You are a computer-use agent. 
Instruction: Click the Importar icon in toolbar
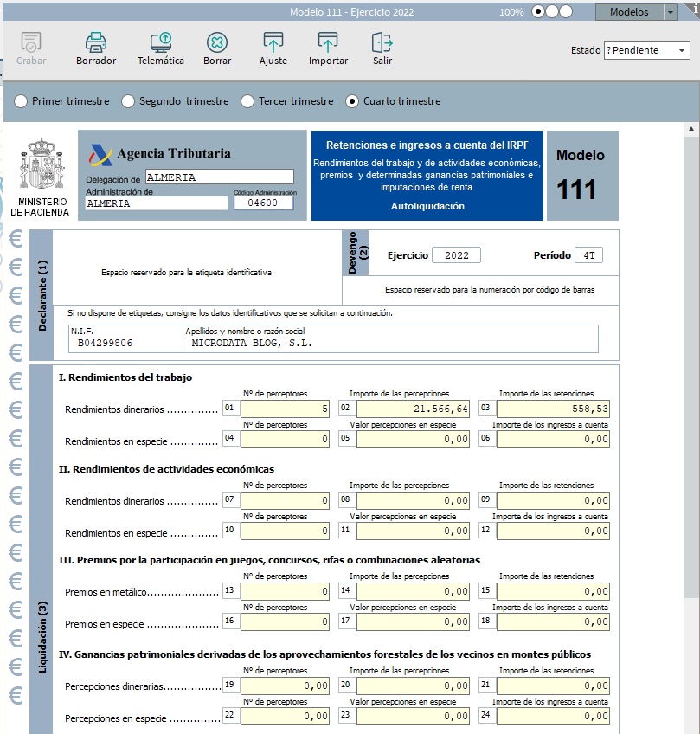tap(328, 42)
